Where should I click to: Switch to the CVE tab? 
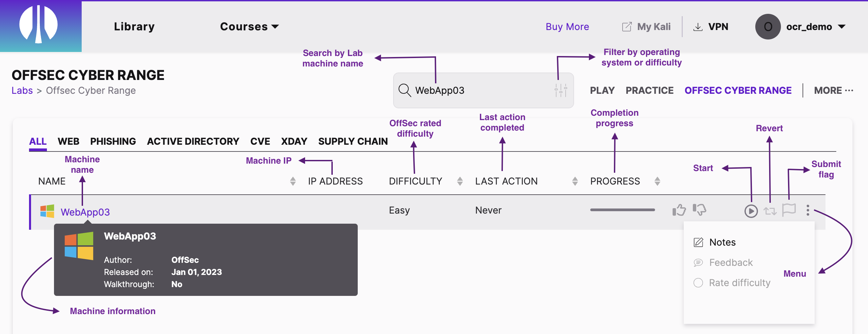(260, 141)
